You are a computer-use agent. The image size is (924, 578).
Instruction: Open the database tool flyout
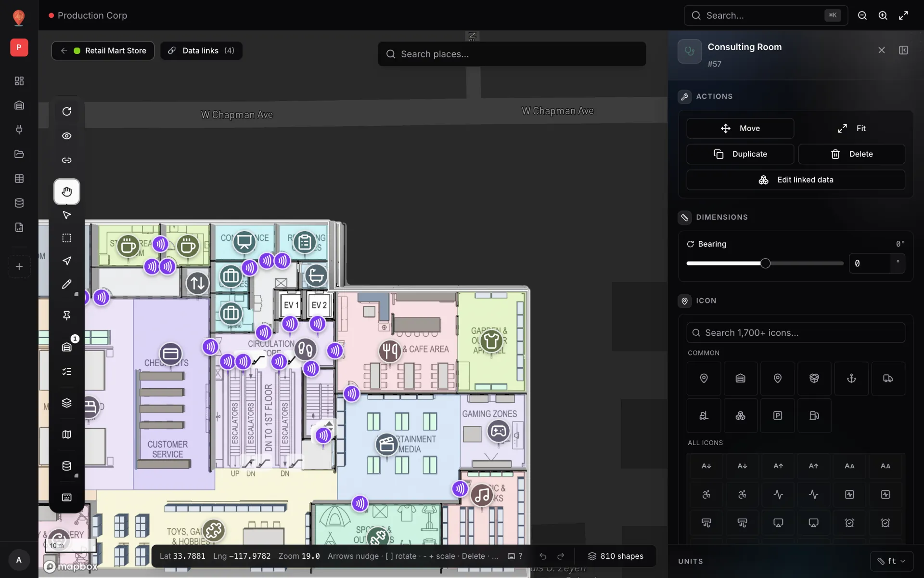(x=66, y=466)
